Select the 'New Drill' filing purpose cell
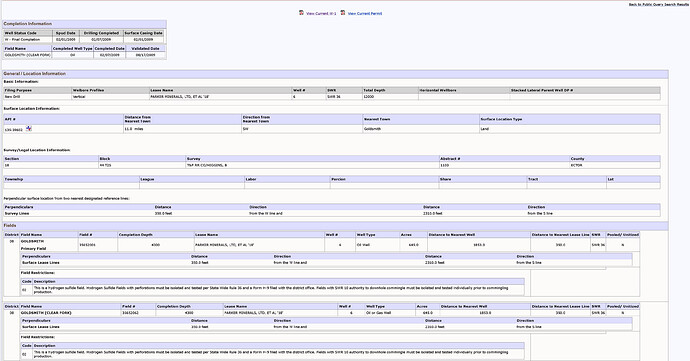This screenshot has width=690, height=361. [x=38, y=96]
